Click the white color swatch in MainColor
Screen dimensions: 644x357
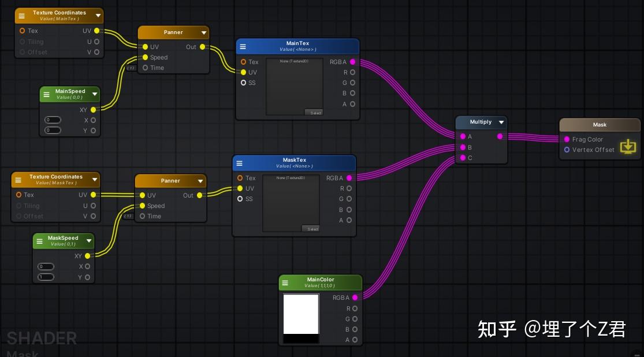point(300,315)
